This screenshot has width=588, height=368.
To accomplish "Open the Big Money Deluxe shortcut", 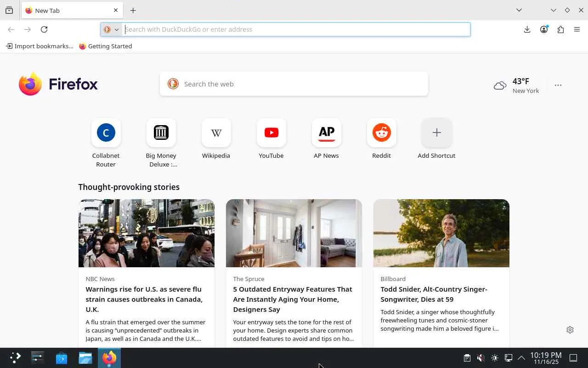I will point(161,143).
